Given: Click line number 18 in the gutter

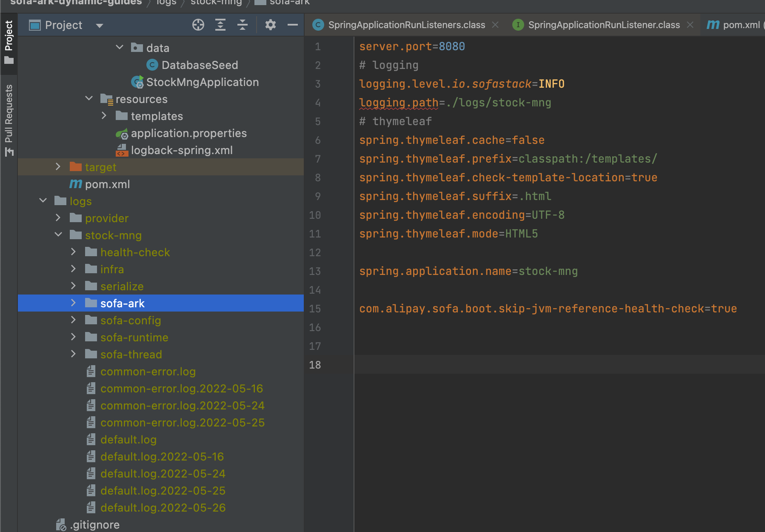Looking at the screenshot, I should [x=315, y=365].
